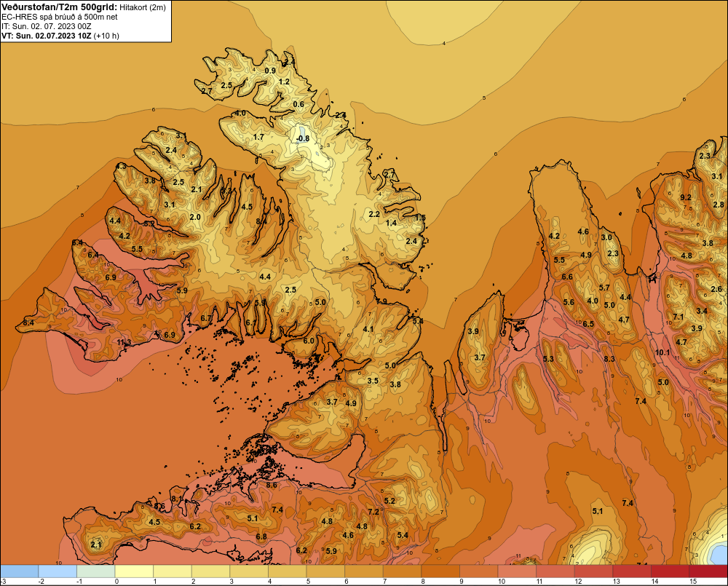Viewport: 728px width, 586px height.
Task: Click the temperature value '1.7'
Action: [258, 137]
